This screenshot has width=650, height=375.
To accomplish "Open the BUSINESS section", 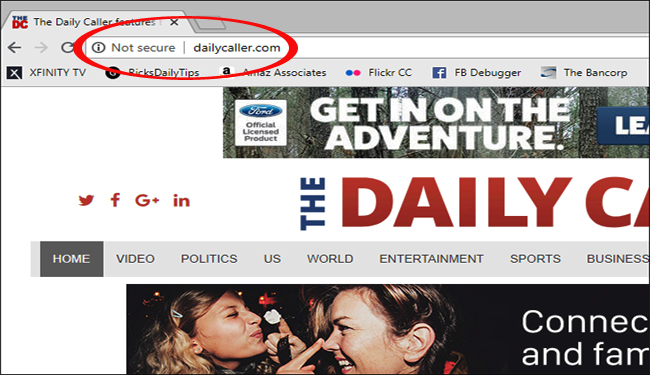I will 618,259.
